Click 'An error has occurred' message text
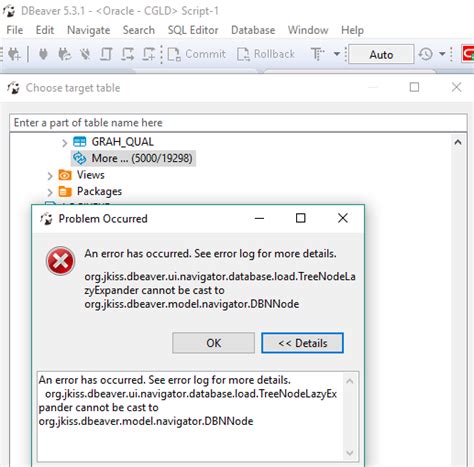The width and height of the screenshot is (474, 467). 210,254
